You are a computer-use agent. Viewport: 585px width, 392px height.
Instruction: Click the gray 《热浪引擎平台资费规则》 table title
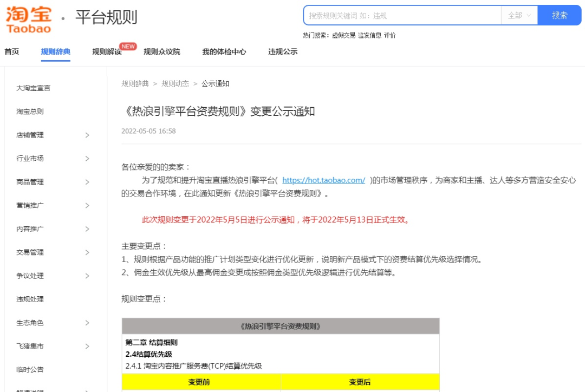coord(281,326)
